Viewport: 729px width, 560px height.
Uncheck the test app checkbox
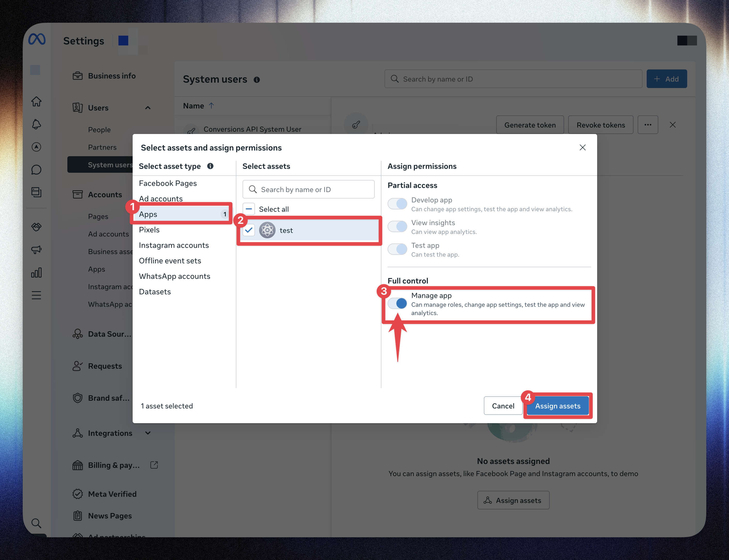(249, 230)
